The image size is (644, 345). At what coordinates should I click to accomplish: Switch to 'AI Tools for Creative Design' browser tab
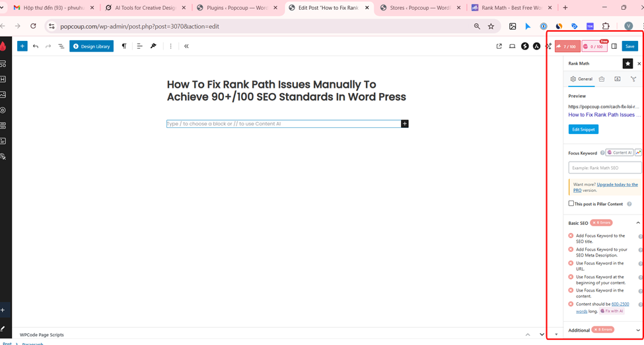click(145, 8)
